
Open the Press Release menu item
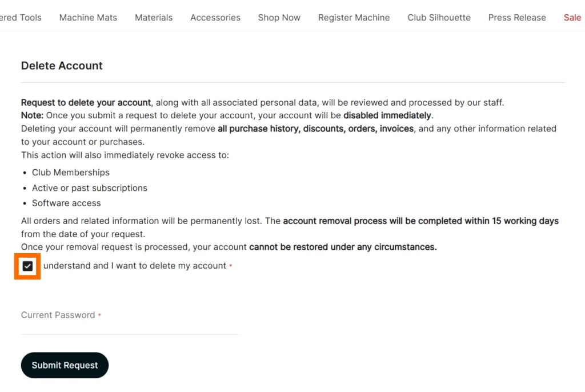pos(517,18)
